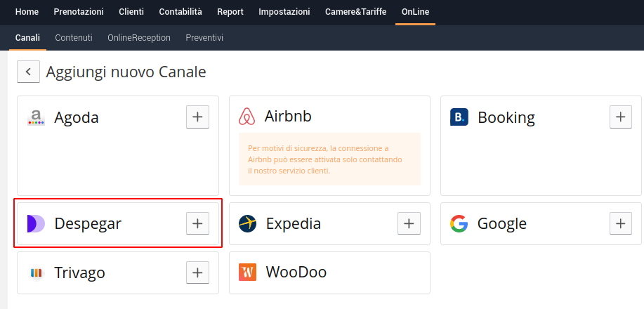Click the Despegar logo icon

point(36,223)
